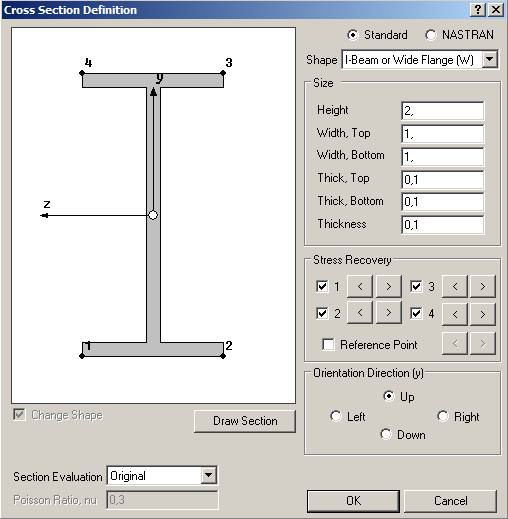
Task: Click the Width, Bottom input field
Action: [x=443, y=156]
